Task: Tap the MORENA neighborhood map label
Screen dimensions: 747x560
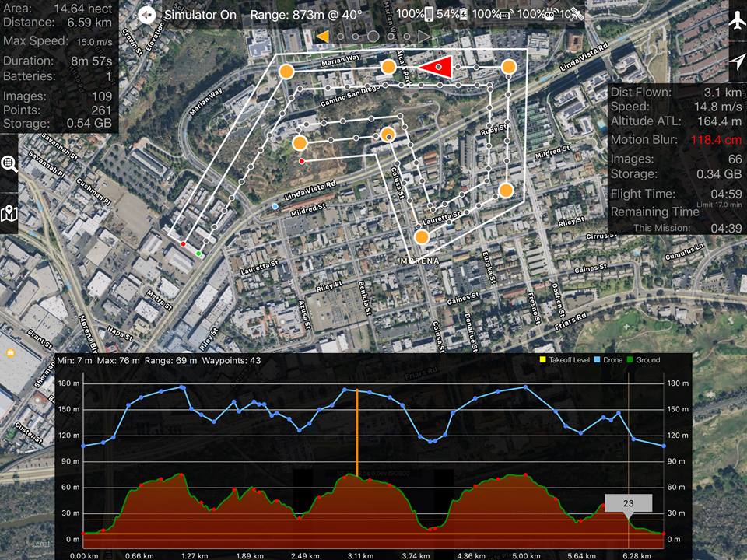Action: pyautogui.click(x=419, y=261)
